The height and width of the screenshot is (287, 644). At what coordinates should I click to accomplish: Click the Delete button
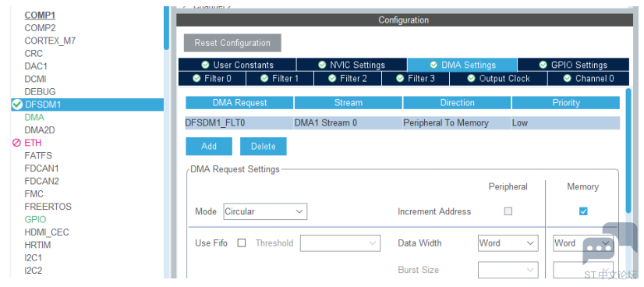(264, 146)
